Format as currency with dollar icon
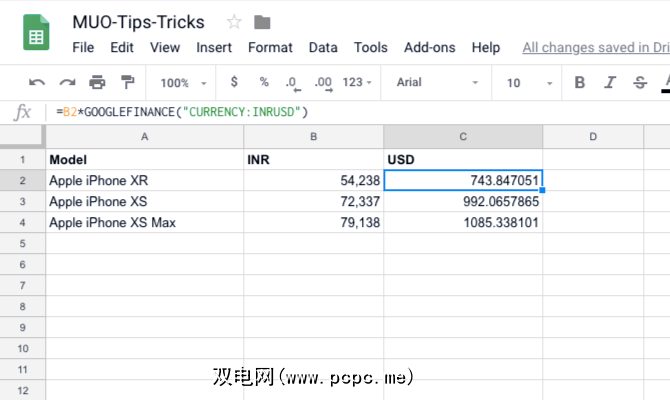The height and width of the screenshot is (400, 670). (x=234, y=83)
